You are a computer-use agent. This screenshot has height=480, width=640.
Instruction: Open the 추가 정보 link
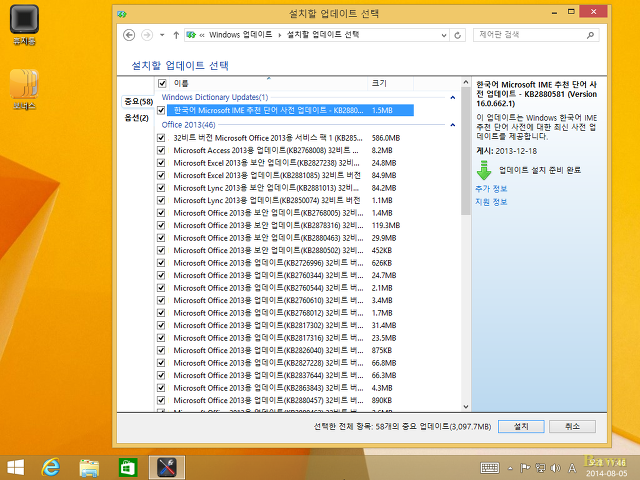(x=491, y=189)
